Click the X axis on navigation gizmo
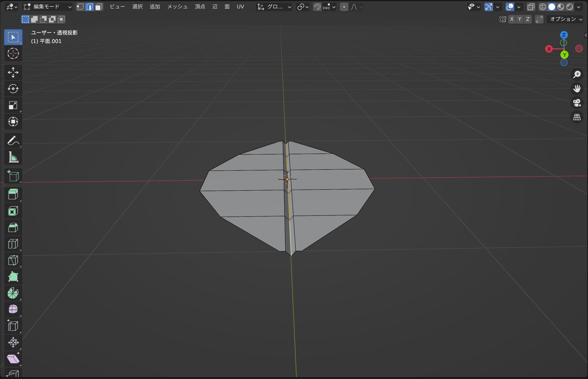This screenshot has width=588, height=379. [x=549, y=49]
